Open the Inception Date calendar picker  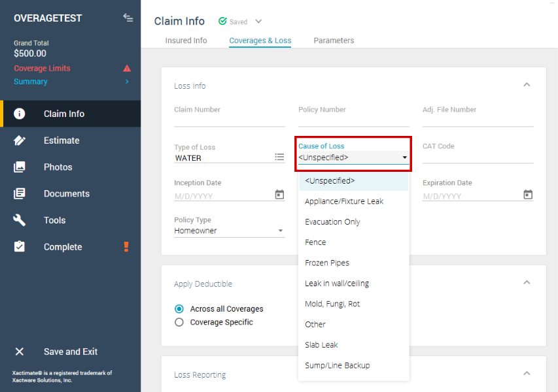coord(279,195)
